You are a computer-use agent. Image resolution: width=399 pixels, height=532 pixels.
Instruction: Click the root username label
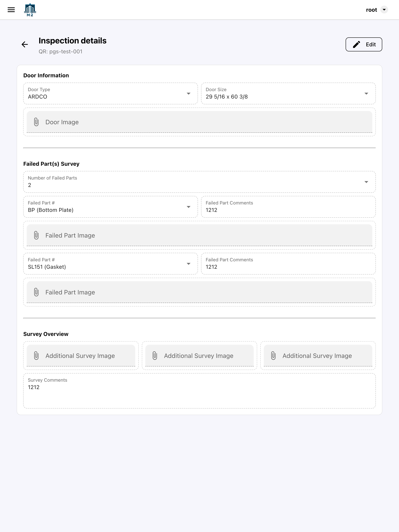(x=371, y=10)
